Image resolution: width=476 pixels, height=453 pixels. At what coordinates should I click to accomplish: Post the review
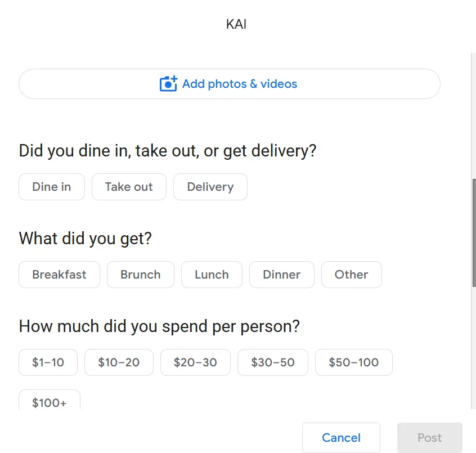(x=429, y=437)
